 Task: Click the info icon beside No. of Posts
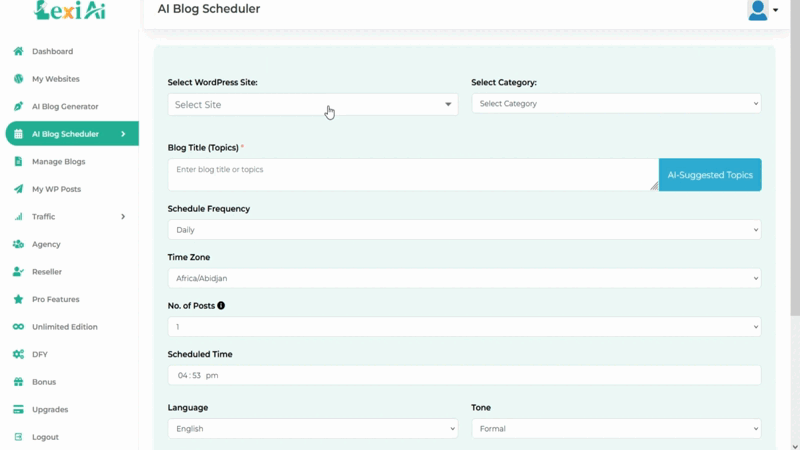point(221,306)
